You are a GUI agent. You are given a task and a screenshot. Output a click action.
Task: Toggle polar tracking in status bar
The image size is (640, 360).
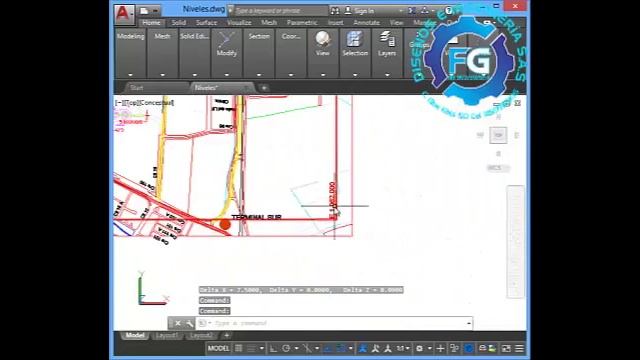click(286, 348)
